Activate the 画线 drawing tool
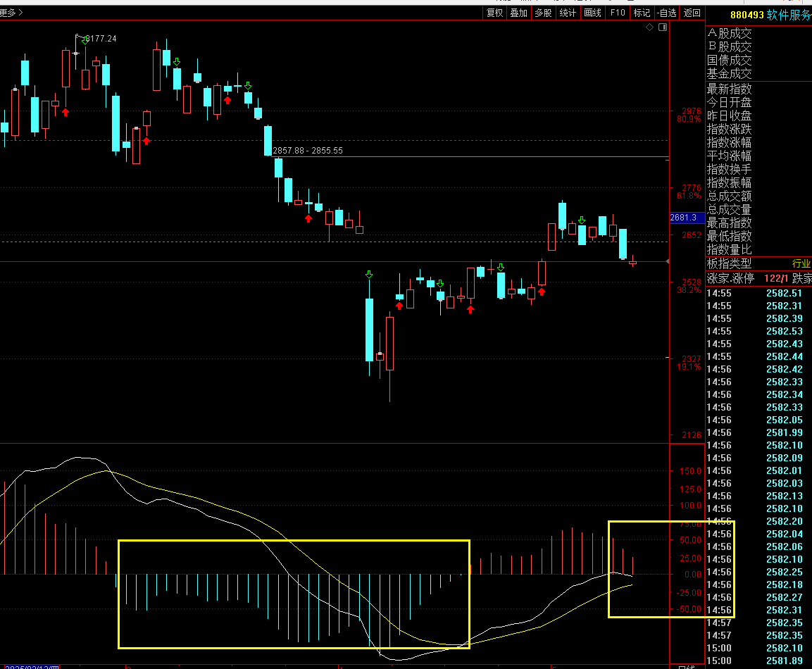 (x=592, y=13)
